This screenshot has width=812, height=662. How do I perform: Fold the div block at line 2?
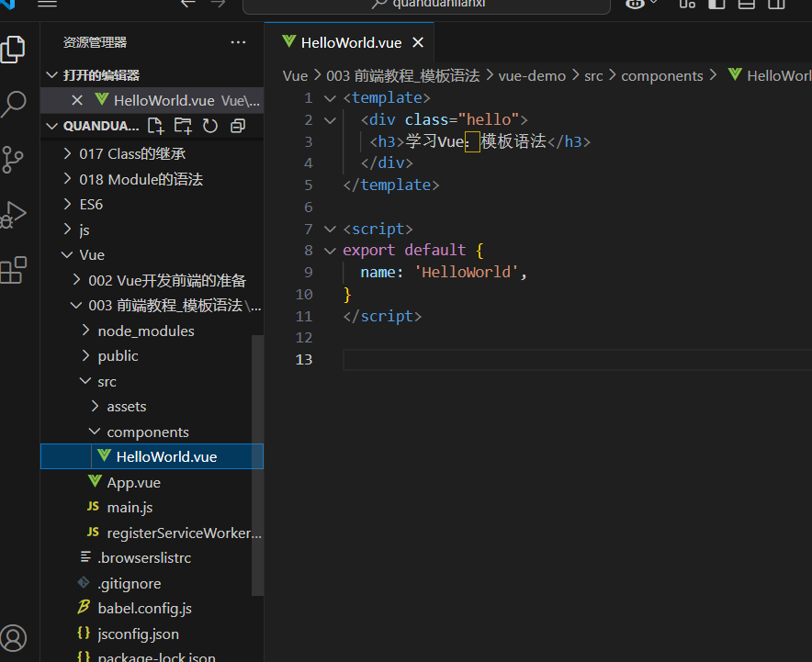(x=330, y=120)
